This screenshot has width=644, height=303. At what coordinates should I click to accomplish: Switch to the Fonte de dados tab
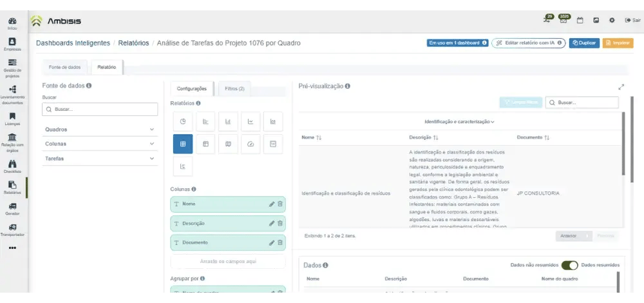[x=65, y=67]
